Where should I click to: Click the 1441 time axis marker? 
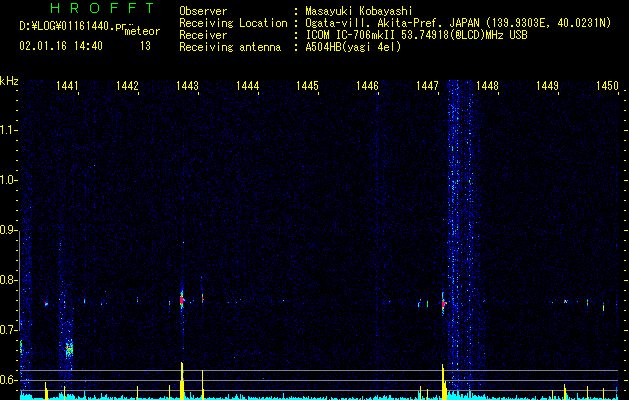pyautogui.click(x=67, y=86)
